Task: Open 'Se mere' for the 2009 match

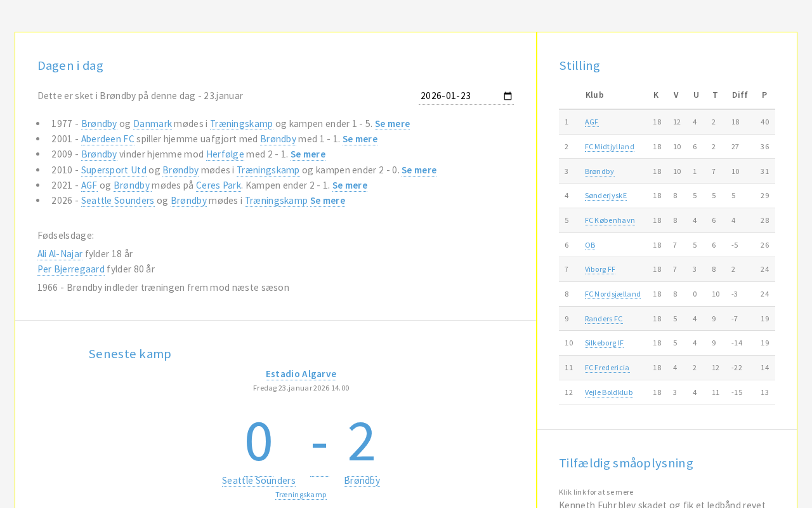Action: pyautogui.click(x=308, y=154)
